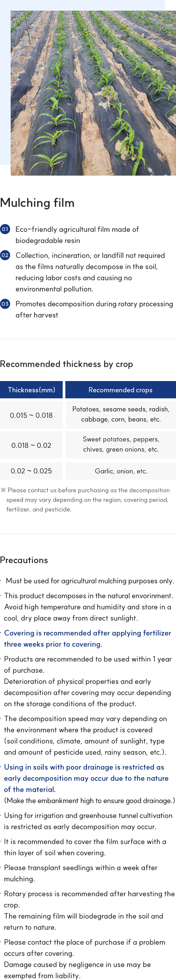The image size is (176, 980).
Task: Click the Garlic, onion crops cell
Action: coord(121,471)
